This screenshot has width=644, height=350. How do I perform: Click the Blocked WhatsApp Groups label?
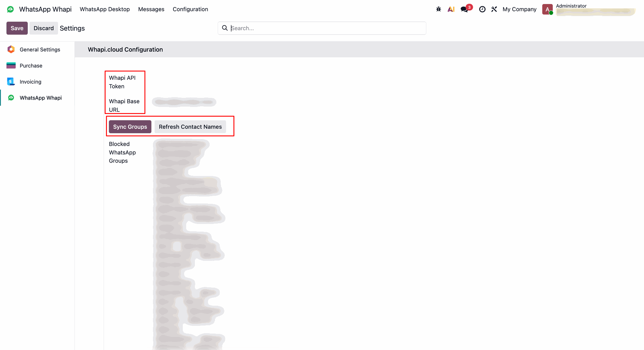pyautogui.click(x=122, y=153)
